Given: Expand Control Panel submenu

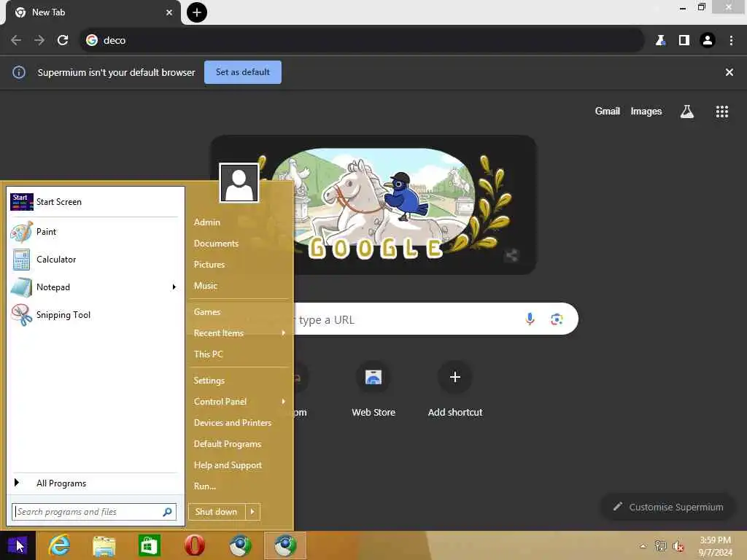Looking at the screenshot, I should [284, 402].
